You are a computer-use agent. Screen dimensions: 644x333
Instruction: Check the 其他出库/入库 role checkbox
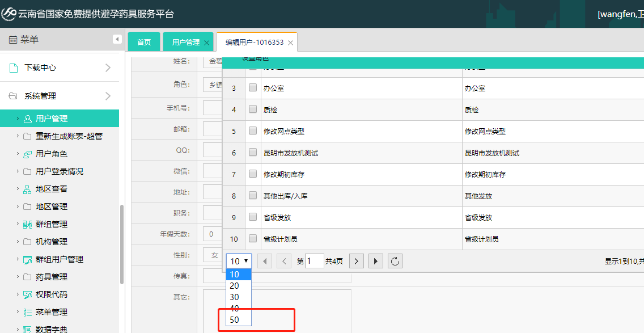tap(253, 195)
